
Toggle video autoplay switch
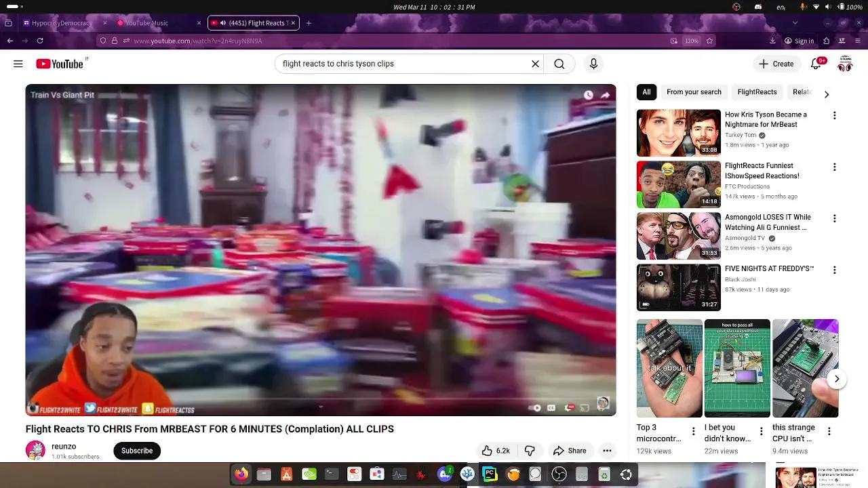(535, 407)
